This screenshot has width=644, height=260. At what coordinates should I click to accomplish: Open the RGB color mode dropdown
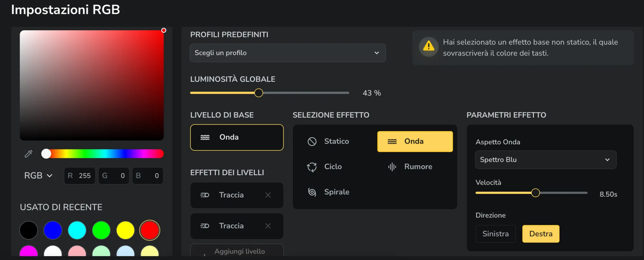[x=38, y=176]
